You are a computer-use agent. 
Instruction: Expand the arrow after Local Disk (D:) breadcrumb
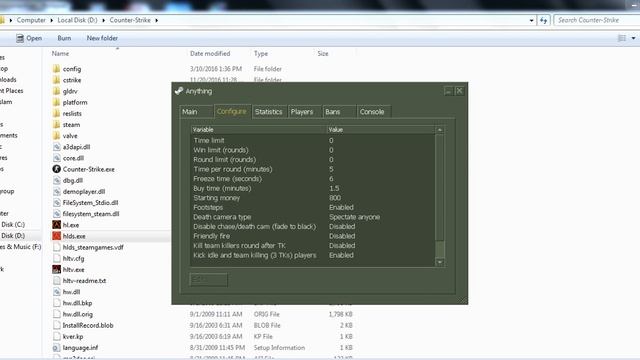coord(103,20)
